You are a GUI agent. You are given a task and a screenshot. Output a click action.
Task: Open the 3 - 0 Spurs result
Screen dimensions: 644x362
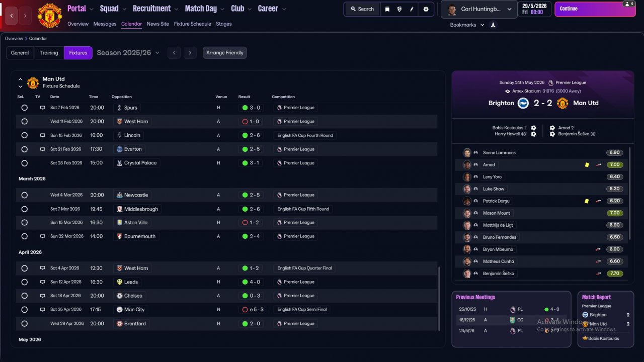coord(251,108)
